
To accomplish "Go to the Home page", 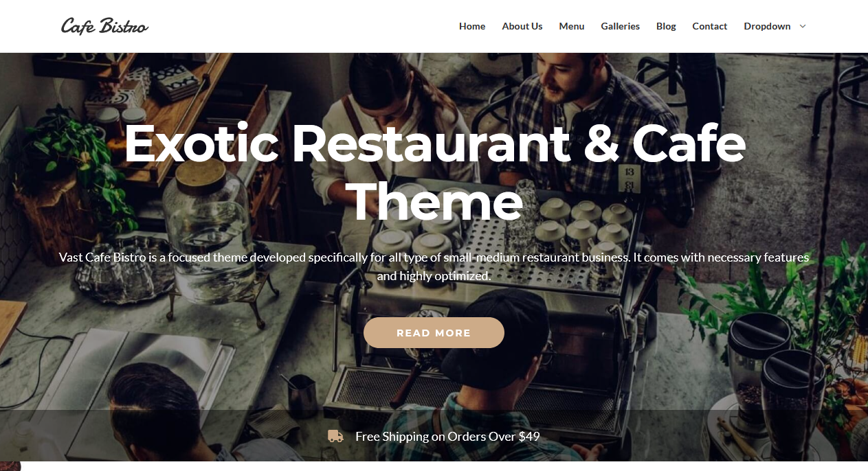I will click(472, 26).
